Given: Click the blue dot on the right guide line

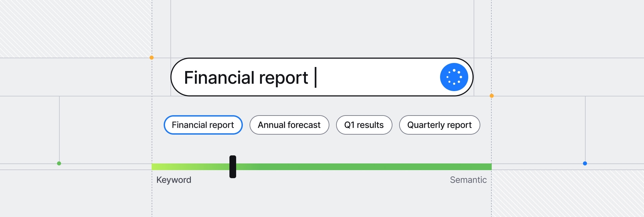Looking at the screenshot, I should point(585,163).
